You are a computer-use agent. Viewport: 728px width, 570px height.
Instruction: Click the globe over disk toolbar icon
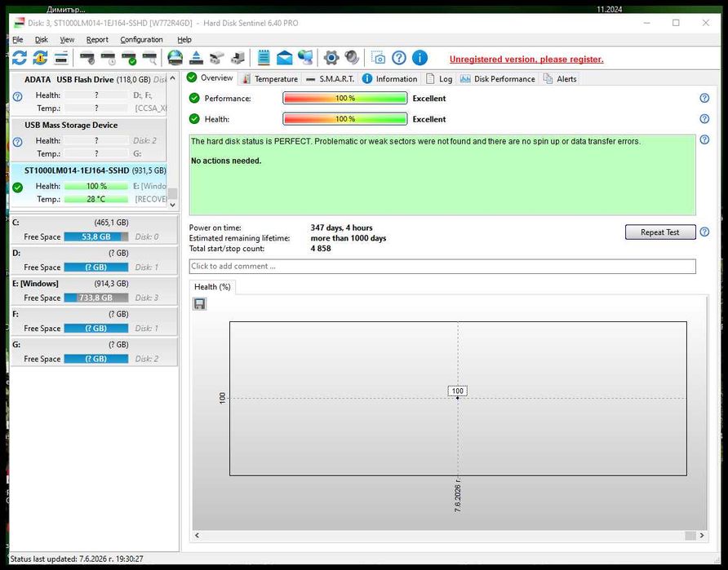(x=175, y=58)
